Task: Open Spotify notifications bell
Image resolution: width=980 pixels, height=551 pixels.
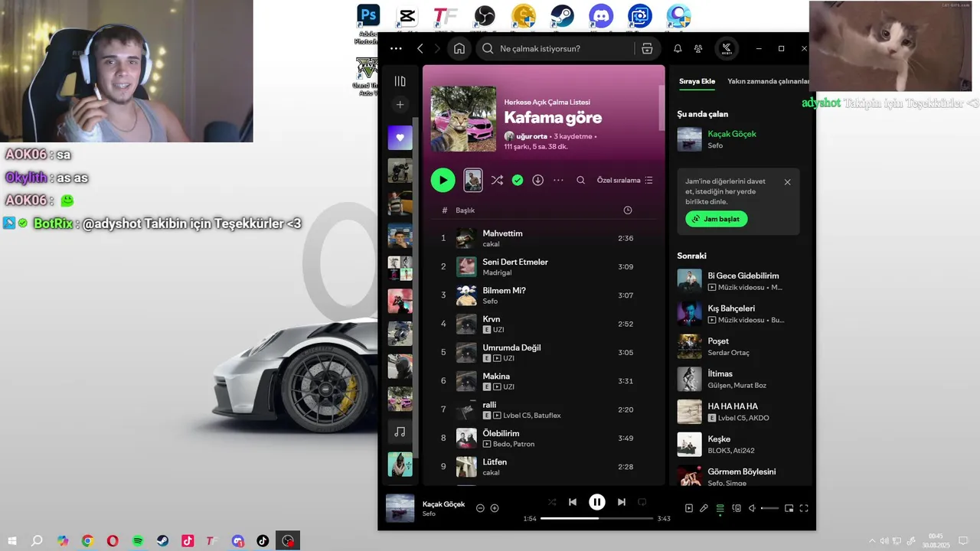Action: pyautogui.click(x=678, y=48)
